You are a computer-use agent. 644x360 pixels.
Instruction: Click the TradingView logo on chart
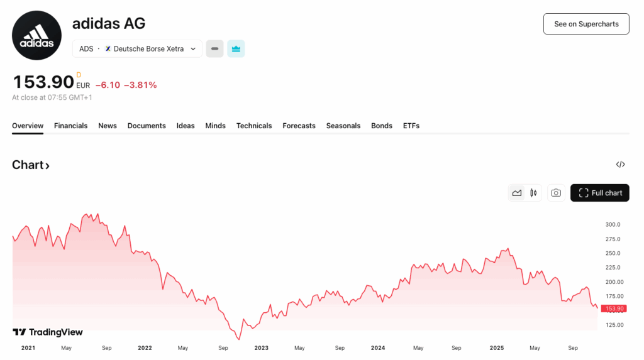[x=48, y=332]
